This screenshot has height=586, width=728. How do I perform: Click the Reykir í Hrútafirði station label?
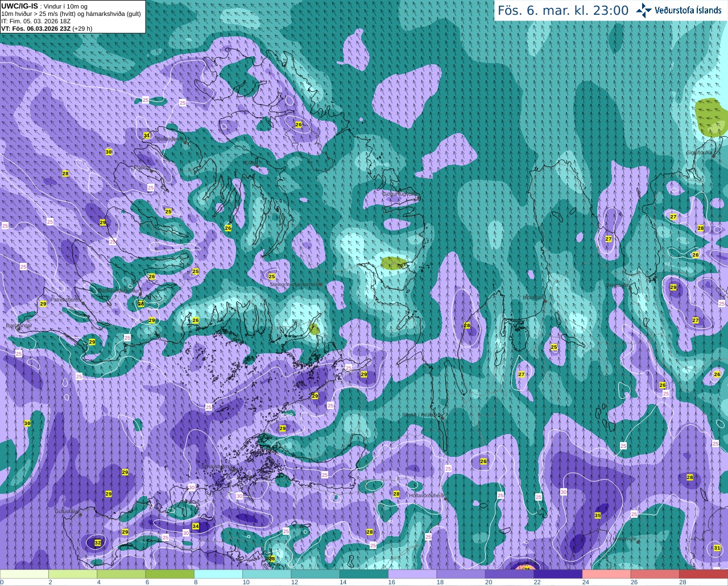coord(421,415)
